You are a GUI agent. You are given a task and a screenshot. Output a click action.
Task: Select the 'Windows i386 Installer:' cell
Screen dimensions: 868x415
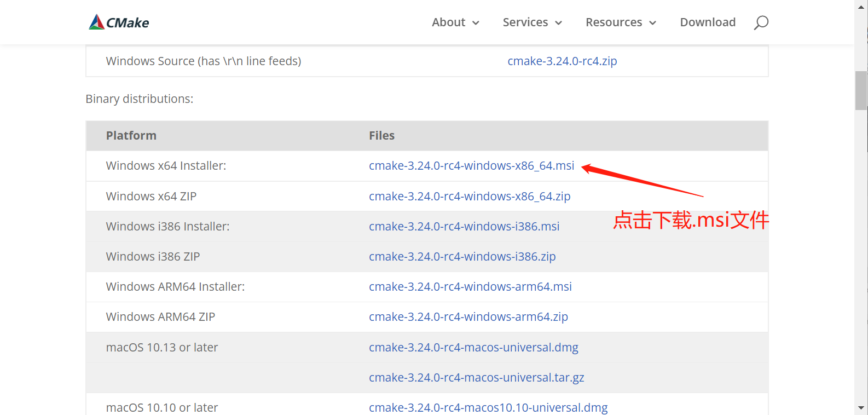[167, 227]
